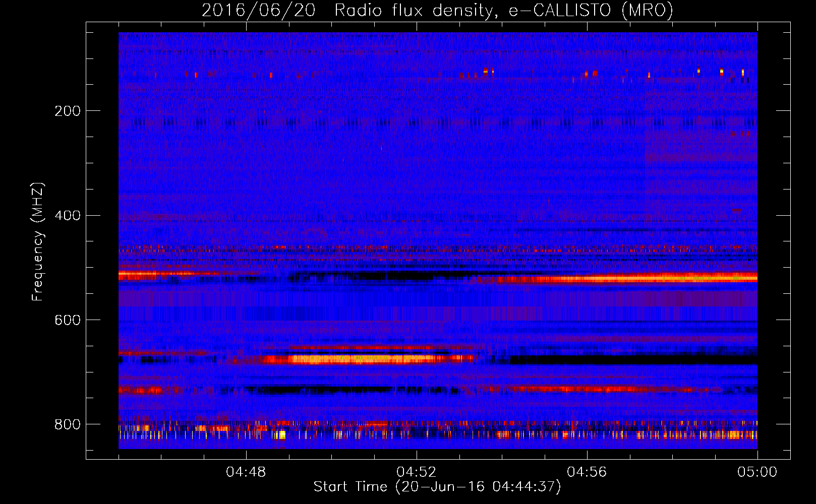Click the plot title 'Radio flux density, e-CALLISTO (MRO)'
This screenshot has height=504, width=816.
[x=504, y=10]
